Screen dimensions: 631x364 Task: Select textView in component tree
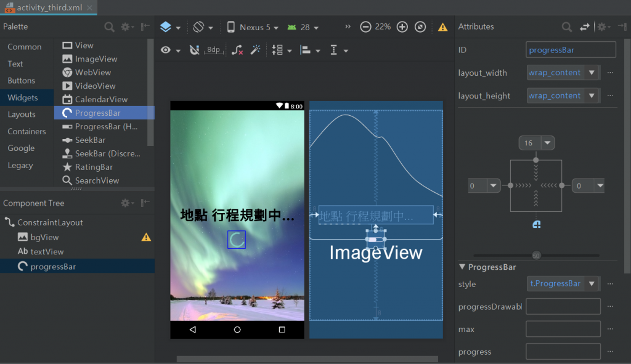(x=77, y=252)
